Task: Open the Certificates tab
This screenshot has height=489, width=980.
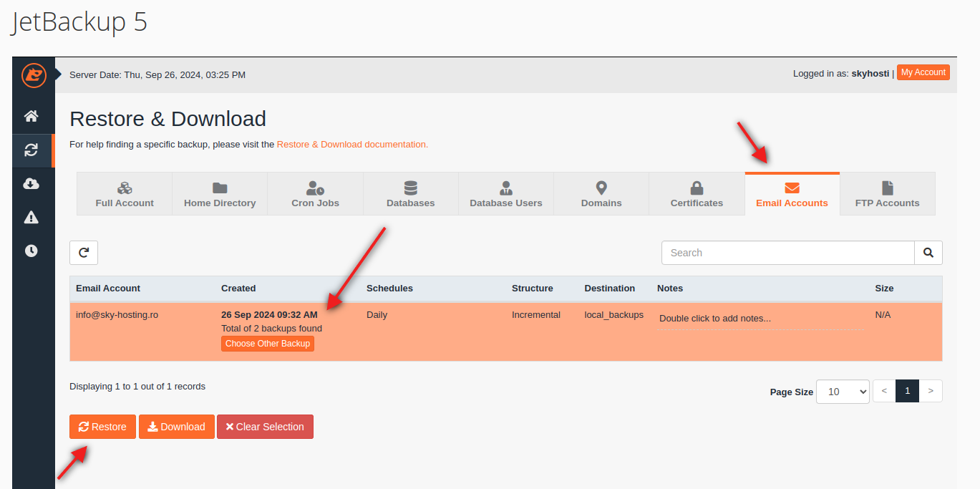Action: pyautogui.click(x=697, y=194)
